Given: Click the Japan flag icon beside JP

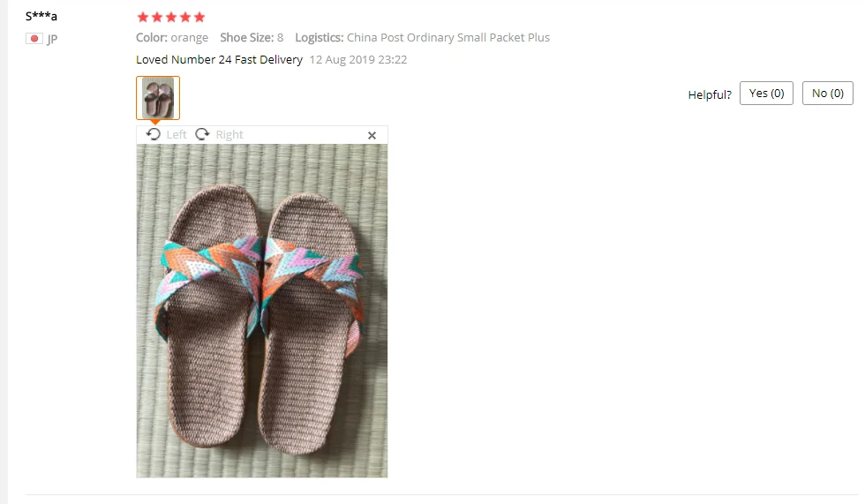Looking at the screenshot, I should 34,39.
